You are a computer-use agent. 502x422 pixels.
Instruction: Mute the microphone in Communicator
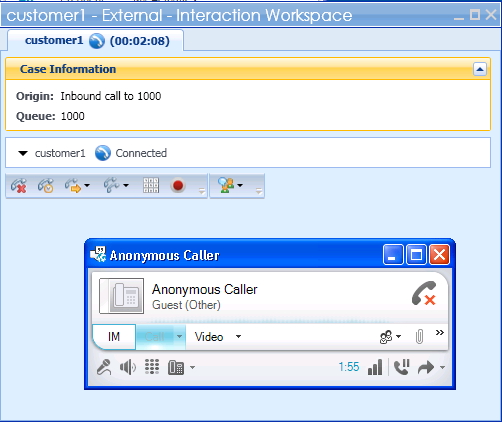(x=104, y=367)
